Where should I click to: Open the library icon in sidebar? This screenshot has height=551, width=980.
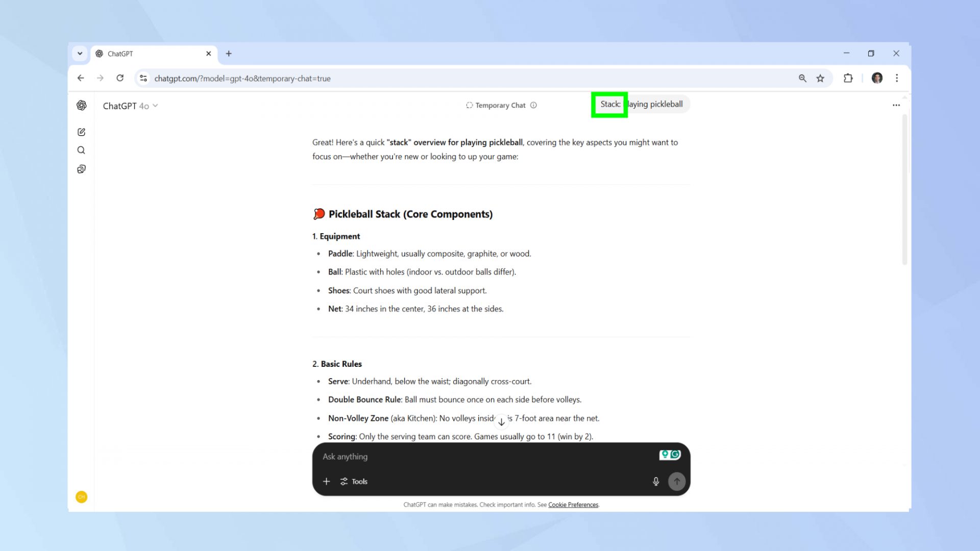(x=81, y=169)
